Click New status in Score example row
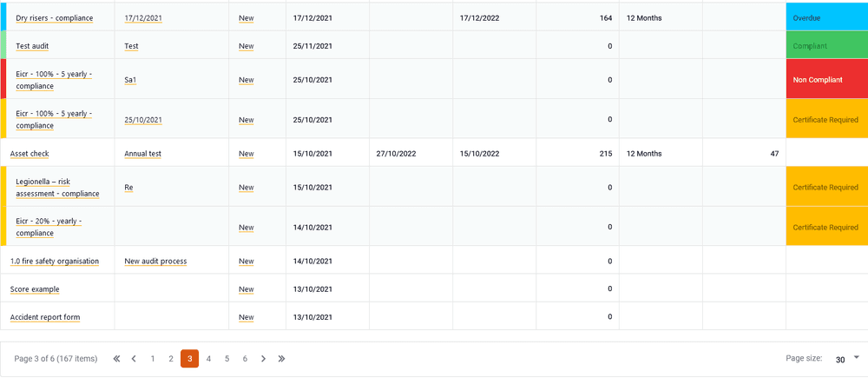This screenshot has width=868, height=378. (x=247, y=288)
